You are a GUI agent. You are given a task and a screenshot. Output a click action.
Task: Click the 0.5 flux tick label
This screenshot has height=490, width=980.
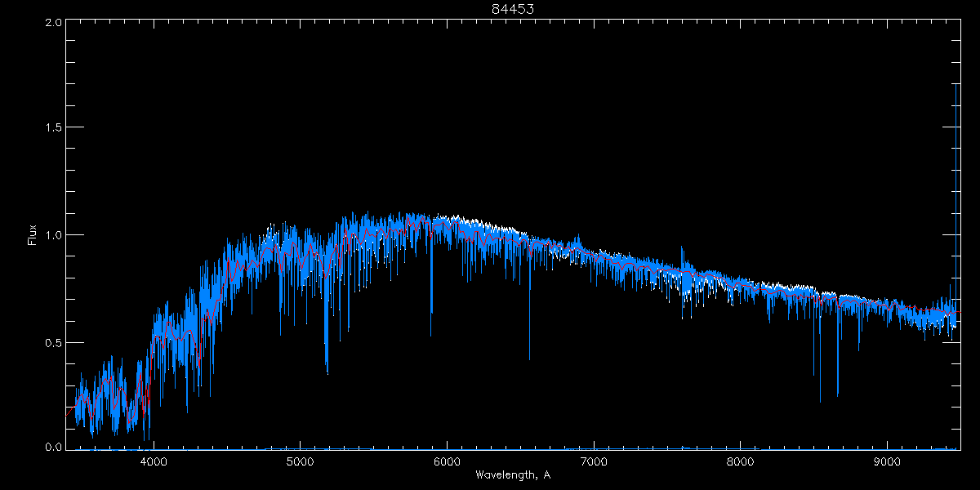(52, 342)
